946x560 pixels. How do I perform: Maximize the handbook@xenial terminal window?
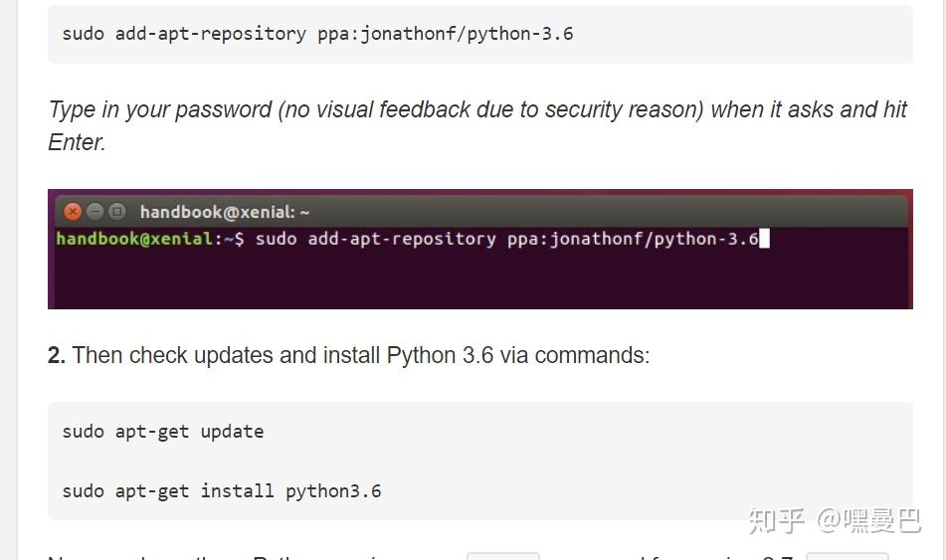point(117,211)
